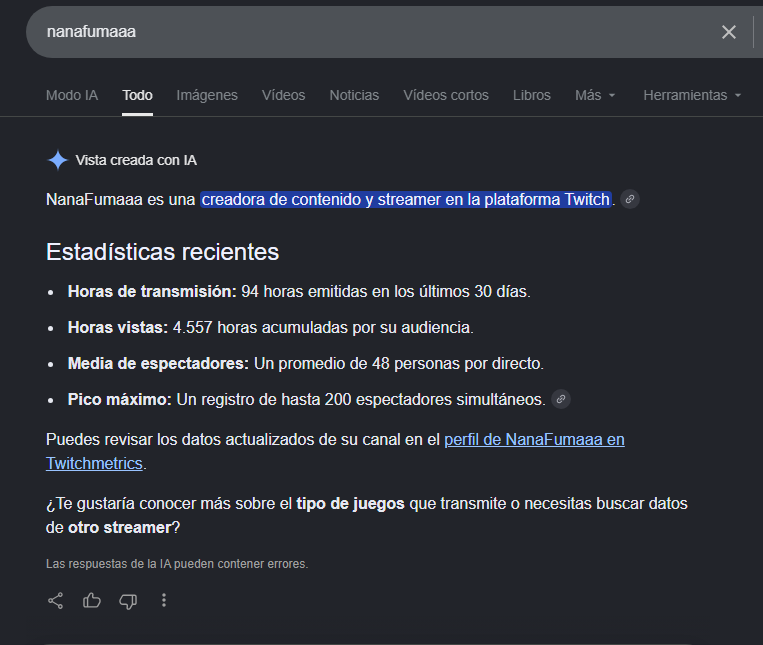The height and width of the screenshot is (645, 763).
Task: Open the Vídeos tab
Action: click(283, 95)
